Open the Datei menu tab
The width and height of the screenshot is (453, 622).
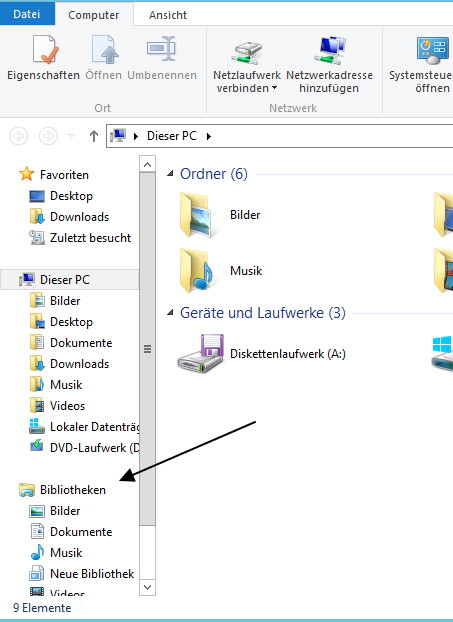coord(27,14)
